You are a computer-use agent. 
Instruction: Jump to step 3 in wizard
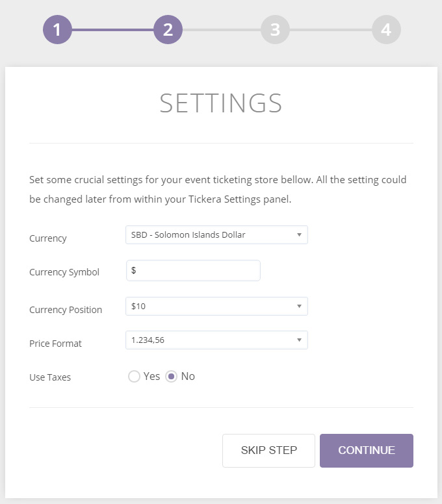tap(275, 29)
